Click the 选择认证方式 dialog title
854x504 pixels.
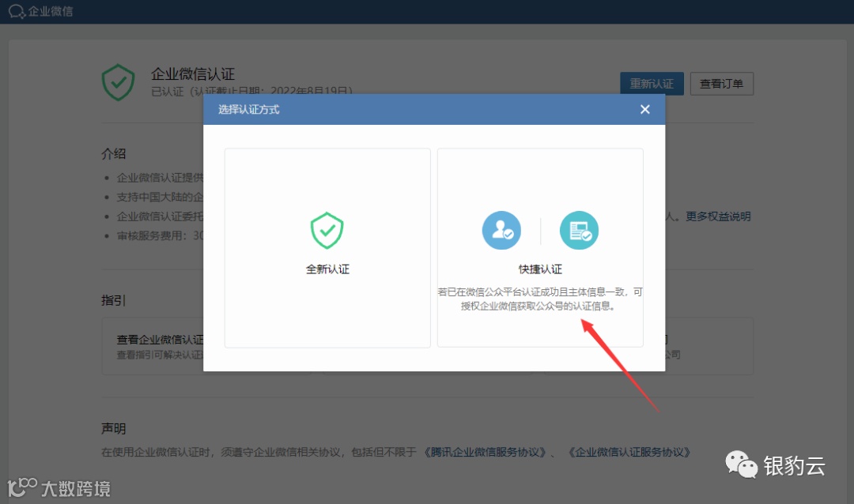[x=249, y=109]
